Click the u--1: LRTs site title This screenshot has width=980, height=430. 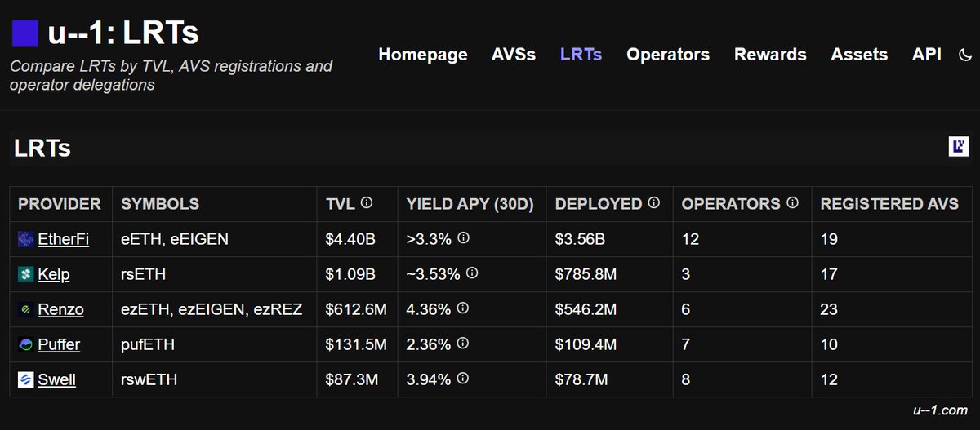click(x=123, y=33)
